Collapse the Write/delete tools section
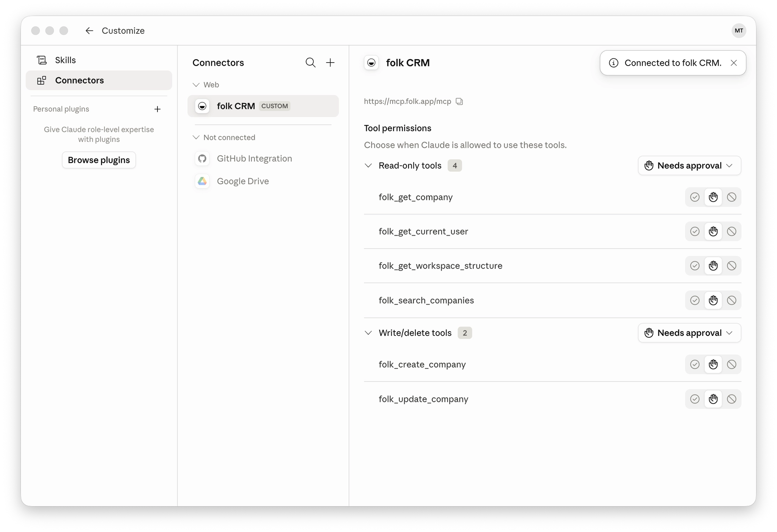The width and height of the screenshot is (777, 532). point(368,333)
